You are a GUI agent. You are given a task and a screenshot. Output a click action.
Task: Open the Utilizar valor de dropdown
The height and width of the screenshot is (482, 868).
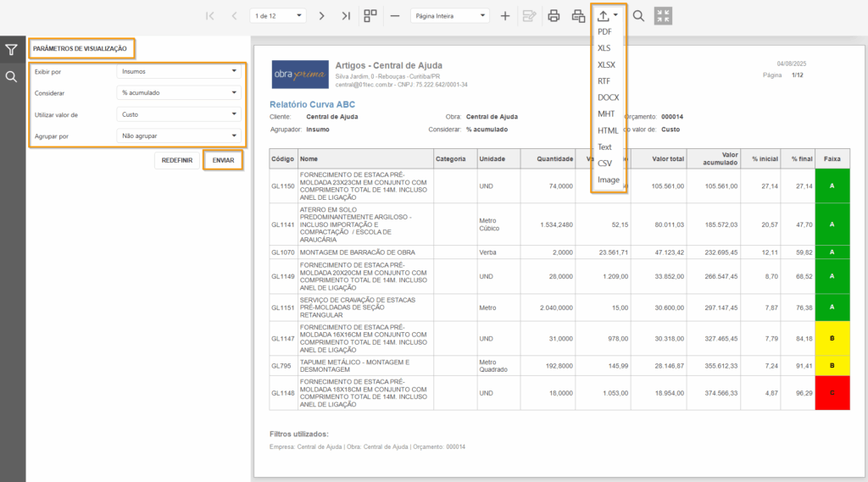point(179,114)
